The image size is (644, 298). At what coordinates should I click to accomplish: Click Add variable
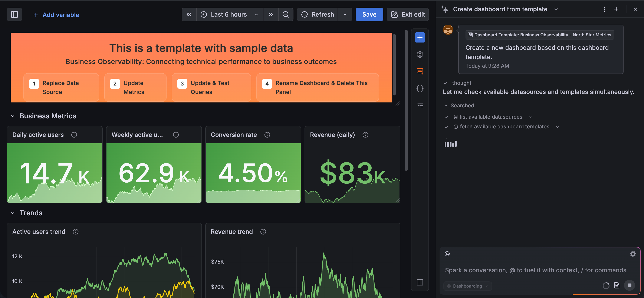pos(56,15)
